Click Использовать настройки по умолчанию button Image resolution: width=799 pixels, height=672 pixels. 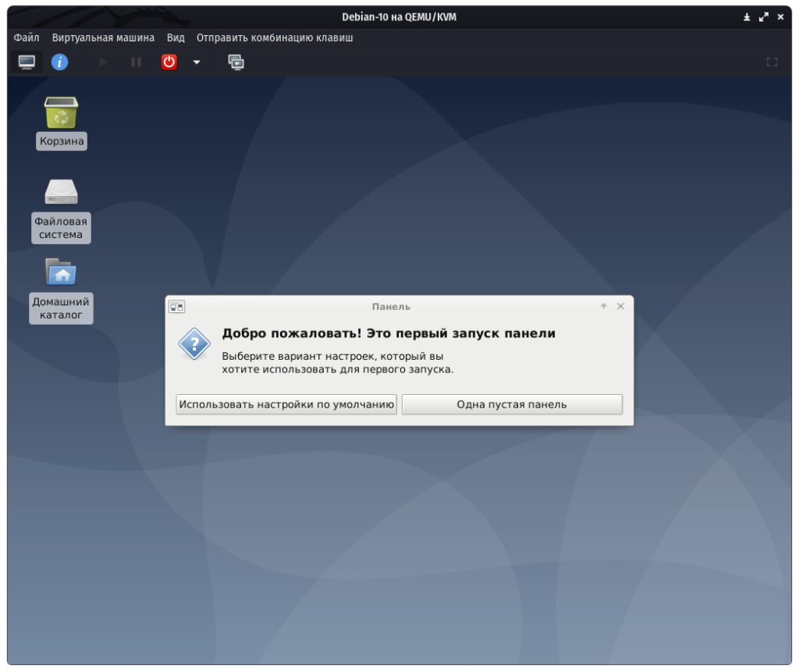tap(286, 404)
